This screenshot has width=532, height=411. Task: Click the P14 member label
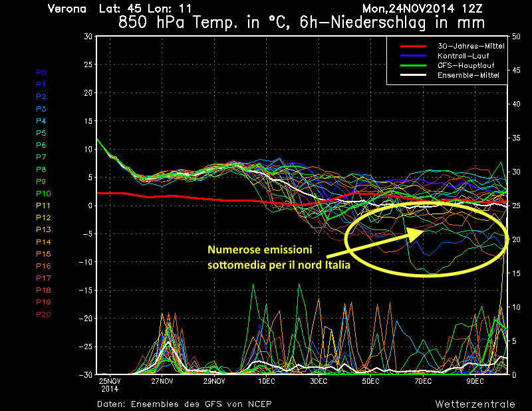coord(43,242)
